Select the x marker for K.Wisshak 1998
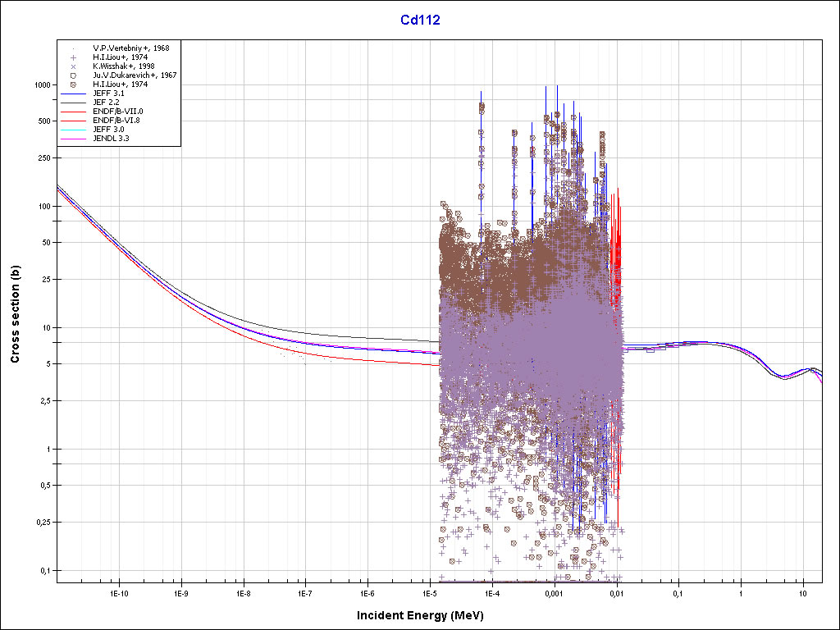The width and height of the screenshot is (840, 630). [73, 66]
